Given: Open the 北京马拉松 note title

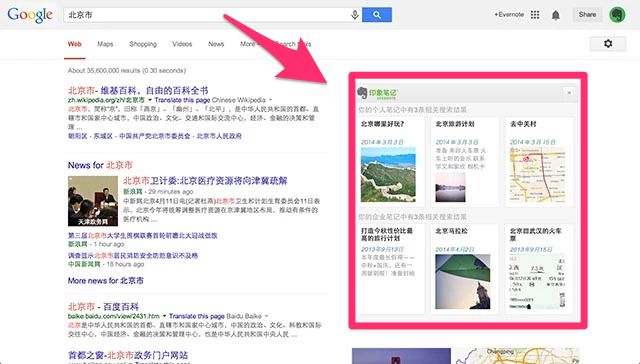Looking at the screenshot, I should [451, 231].
